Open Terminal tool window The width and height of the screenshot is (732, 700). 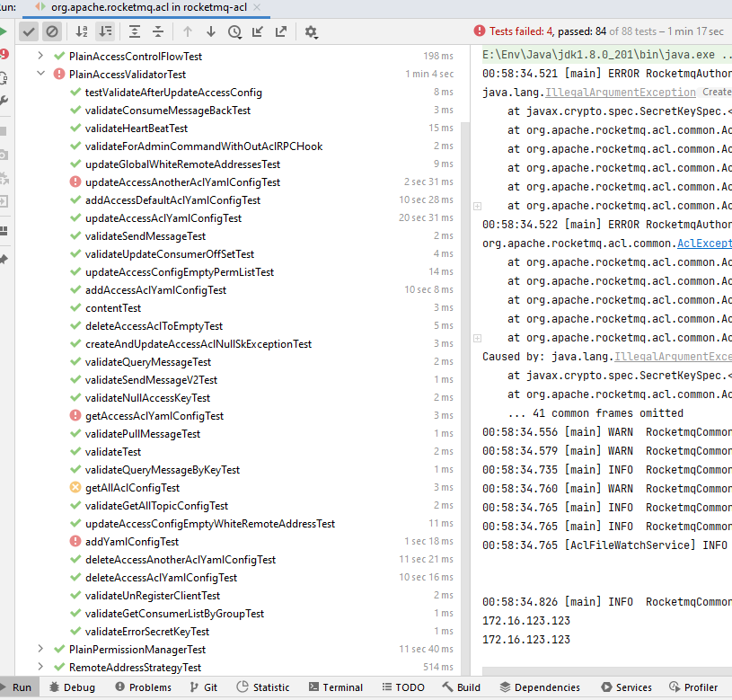(336, 687)
